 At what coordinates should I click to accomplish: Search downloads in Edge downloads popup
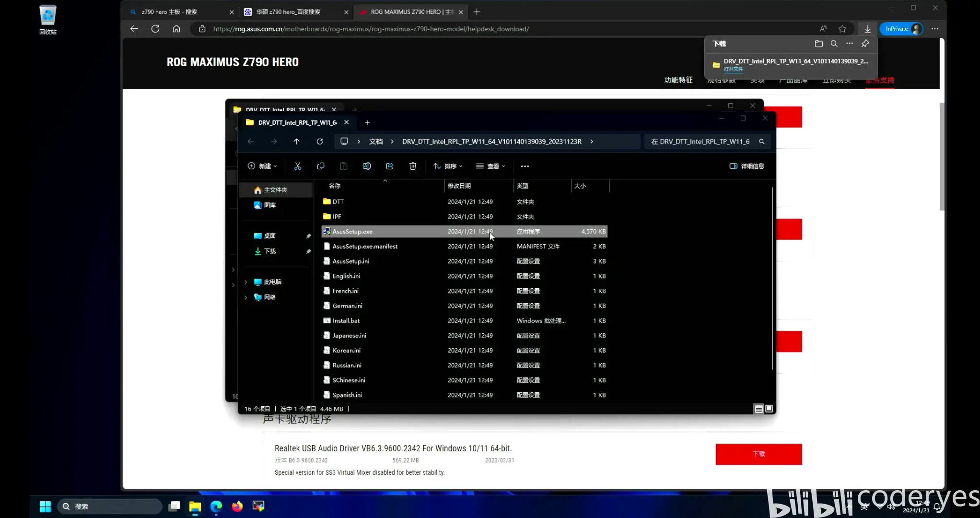[x=834, y=44]
